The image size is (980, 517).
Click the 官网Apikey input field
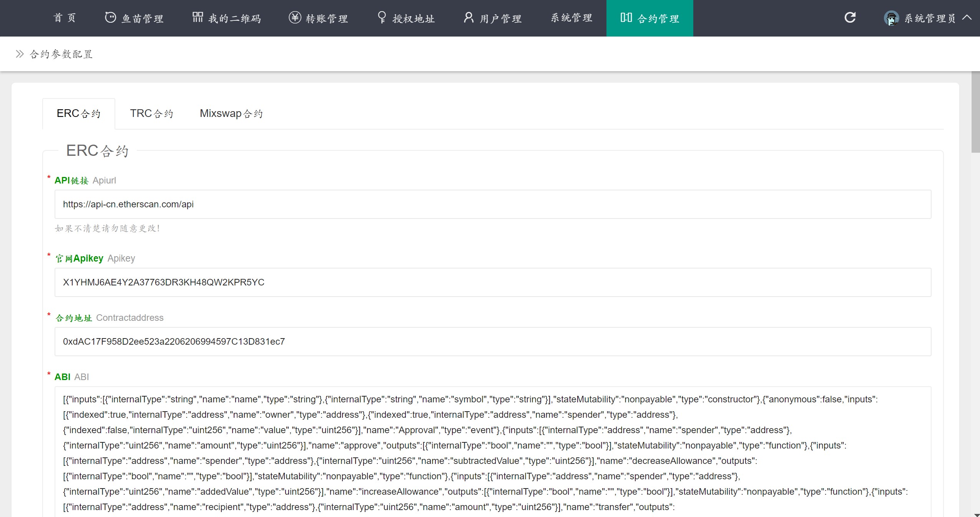click(492, 282)
